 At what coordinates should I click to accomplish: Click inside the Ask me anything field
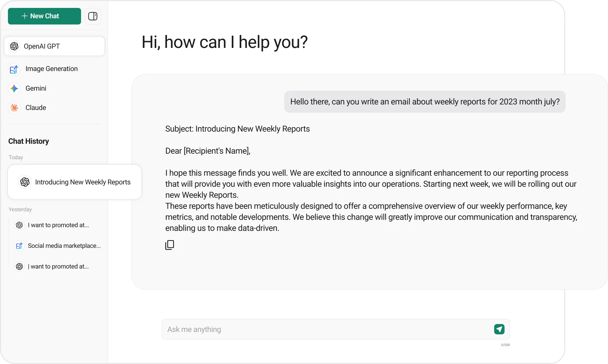click(310, 329)
